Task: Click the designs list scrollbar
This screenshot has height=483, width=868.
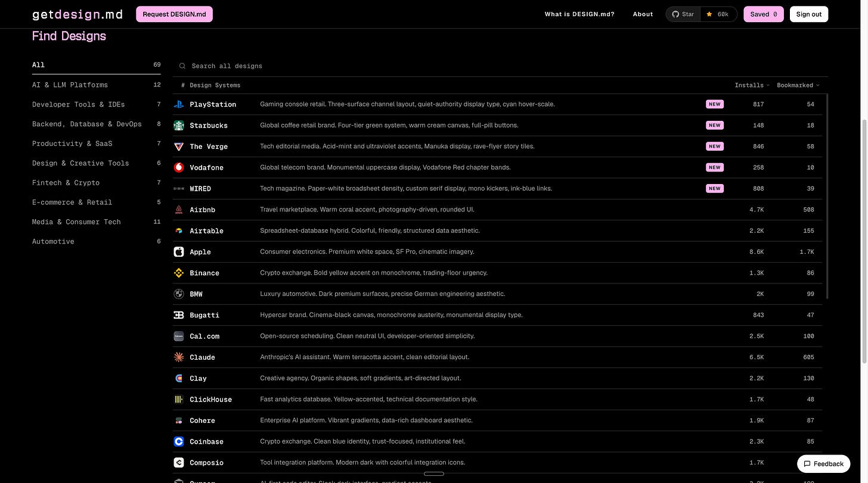Action: pyautogui.click(x=827, y=197)
